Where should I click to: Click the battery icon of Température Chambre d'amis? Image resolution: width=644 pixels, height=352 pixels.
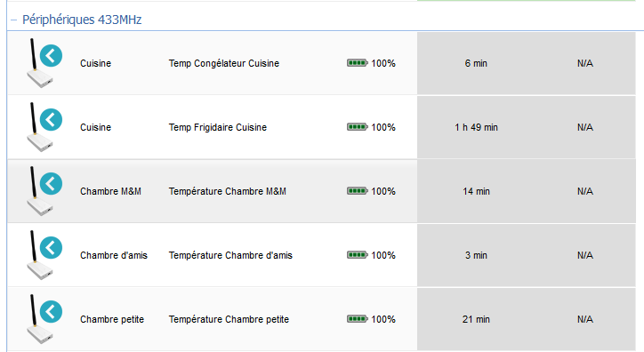[x=358, y=255]
